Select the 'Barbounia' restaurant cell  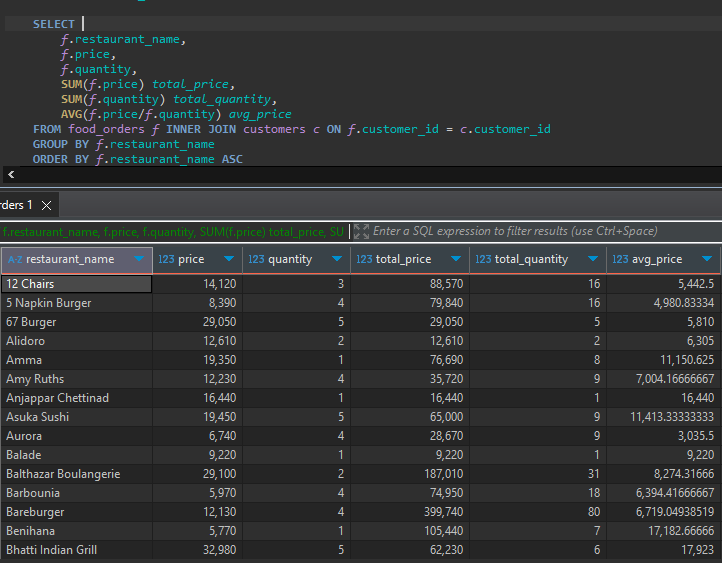(76, 493)
